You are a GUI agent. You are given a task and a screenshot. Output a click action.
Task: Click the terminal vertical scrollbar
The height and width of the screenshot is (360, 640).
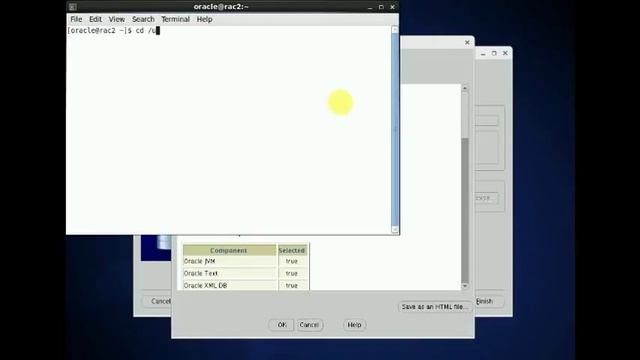[395, 129]
